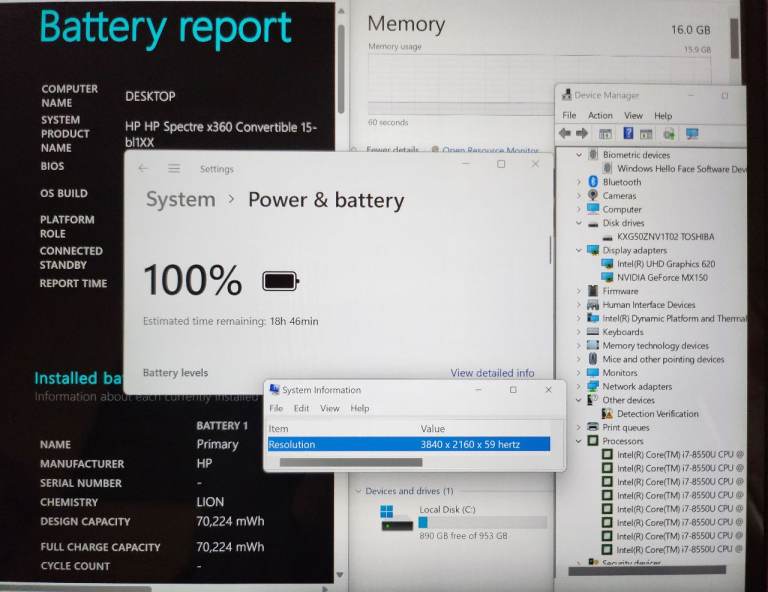The image size is (768, 592).
Task: Select the NVIDIA GeForce MX150 adapter
Action: (x=661, y=277)
